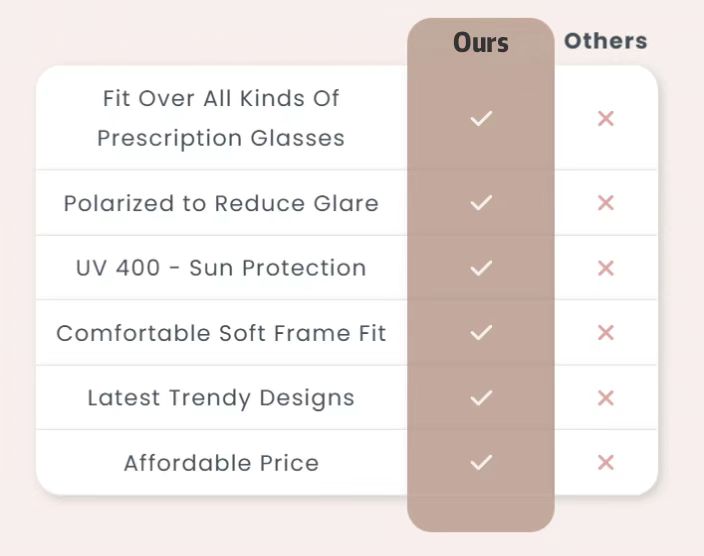Click the checkmark next to Polarized to Reduce Glare
Screen dimensions: 704x556
(481, 203)
